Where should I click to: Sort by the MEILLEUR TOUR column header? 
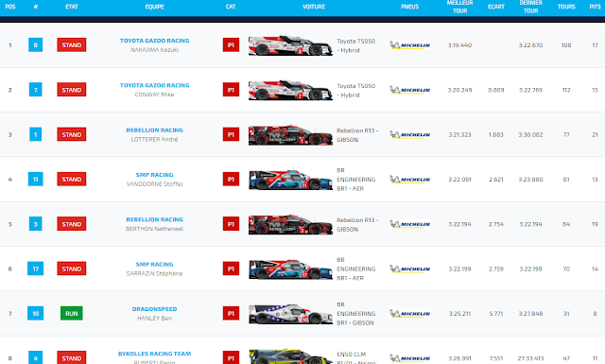[x=459, y=7]
